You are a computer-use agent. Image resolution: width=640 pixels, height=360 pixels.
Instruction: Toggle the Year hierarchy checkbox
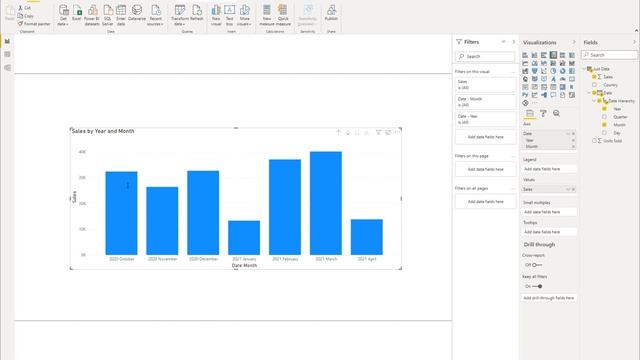click(x=604, y=109)
